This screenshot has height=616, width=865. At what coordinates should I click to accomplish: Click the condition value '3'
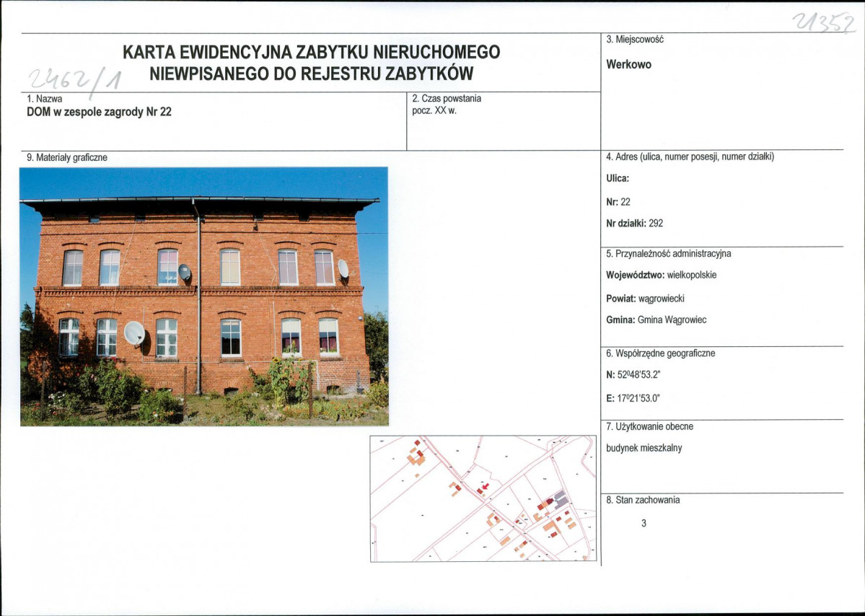pos(644,524)
